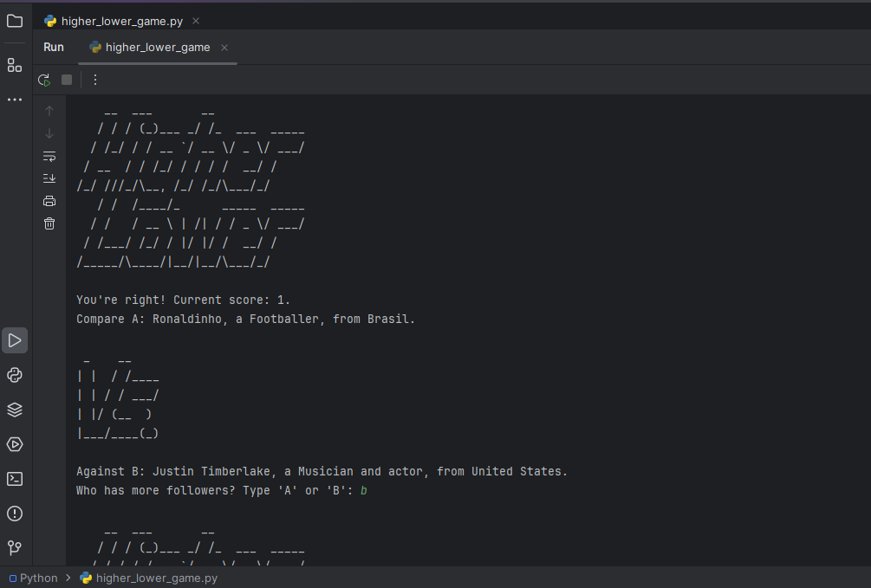Screen dimensions: 871x588
Task: Stop the running process
Action: pos(67,80)
